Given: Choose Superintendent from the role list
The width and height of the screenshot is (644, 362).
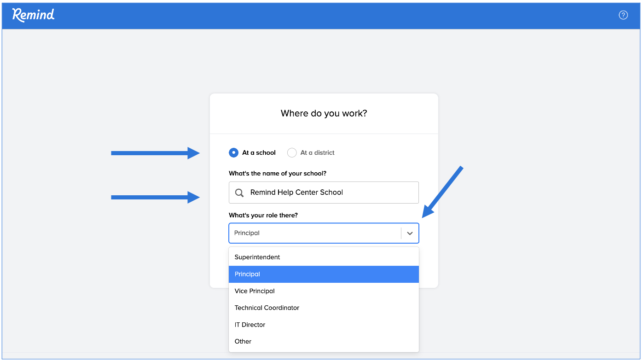Looking at the screenshot, I should click(257, 257).
